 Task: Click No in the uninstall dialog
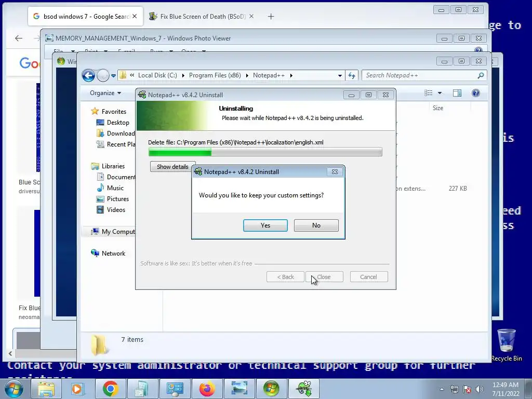pos(316,225)
